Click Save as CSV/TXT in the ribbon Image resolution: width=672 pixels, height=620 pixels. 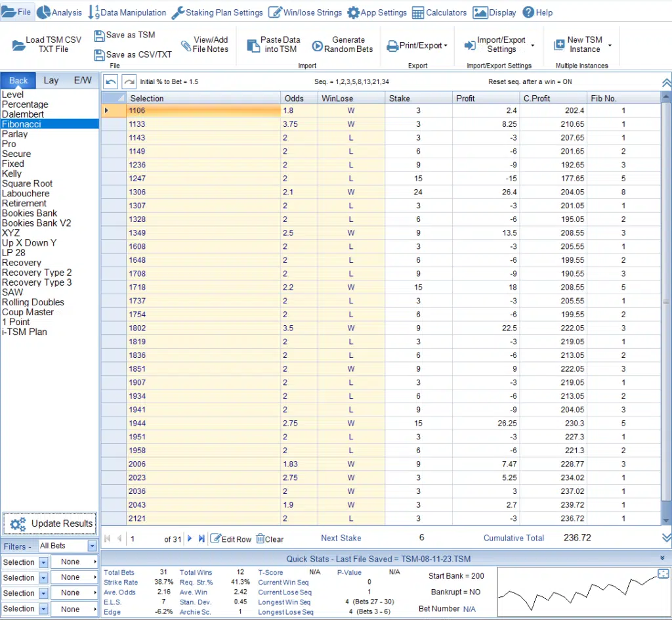(x=133, y=55)
